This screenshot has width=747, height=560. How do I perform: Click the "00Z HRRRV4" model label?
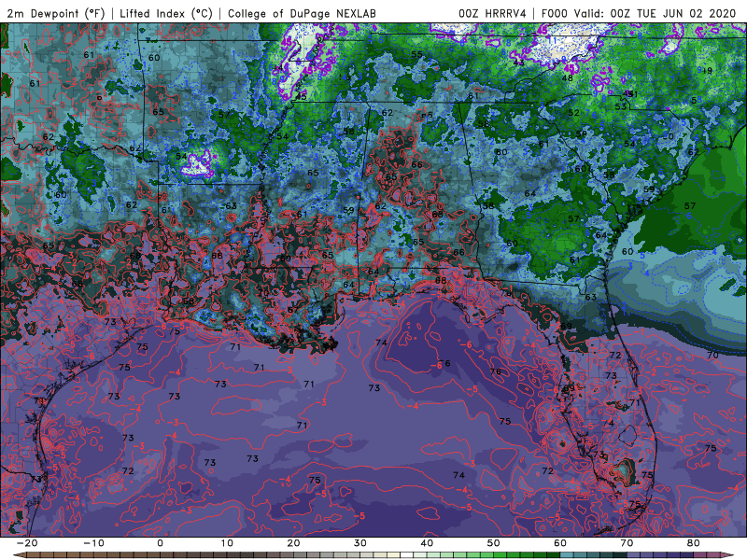coord(492,13)
